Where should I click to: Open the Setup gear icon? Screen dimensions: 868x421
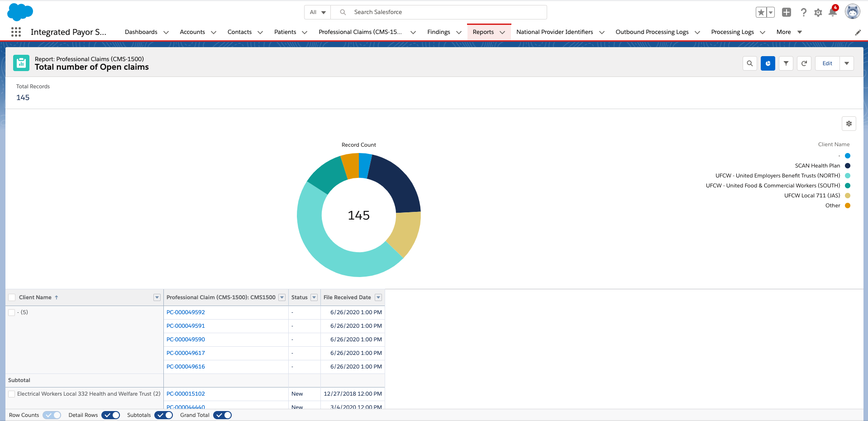818,13
